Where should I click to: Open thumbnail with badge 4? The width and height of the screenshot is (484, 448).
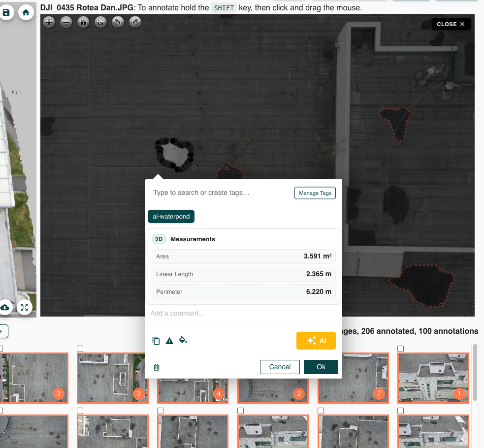coord(193,390)
